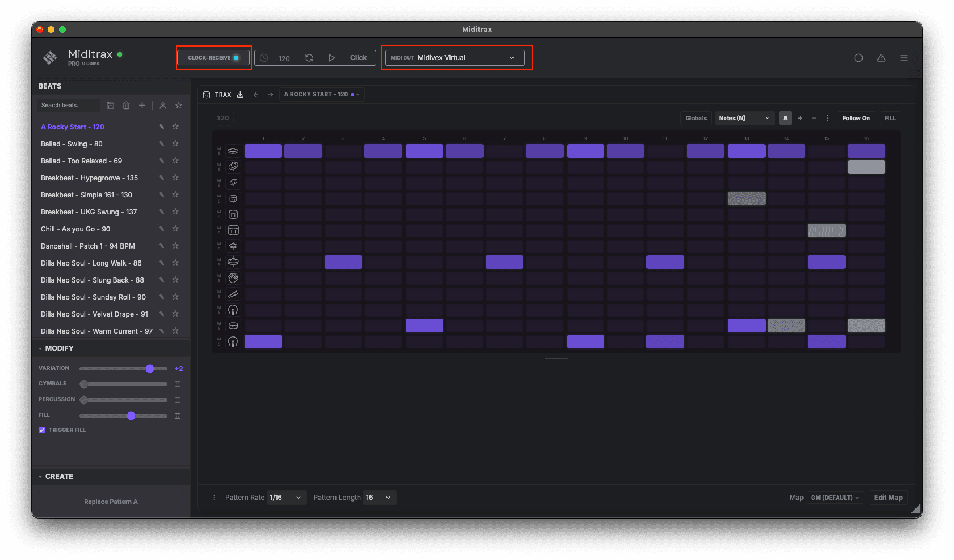Click the circle icon in the top-right header
Screen dimensions: 954x560
pyautogui.click(x=859, y=58)
